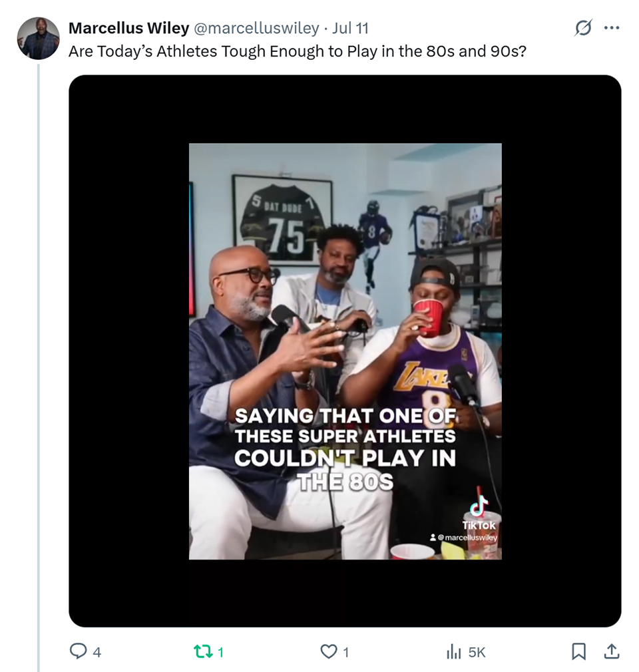Click the 5K views count
This screenshot has width=639, height=672.
pos(477,653)
